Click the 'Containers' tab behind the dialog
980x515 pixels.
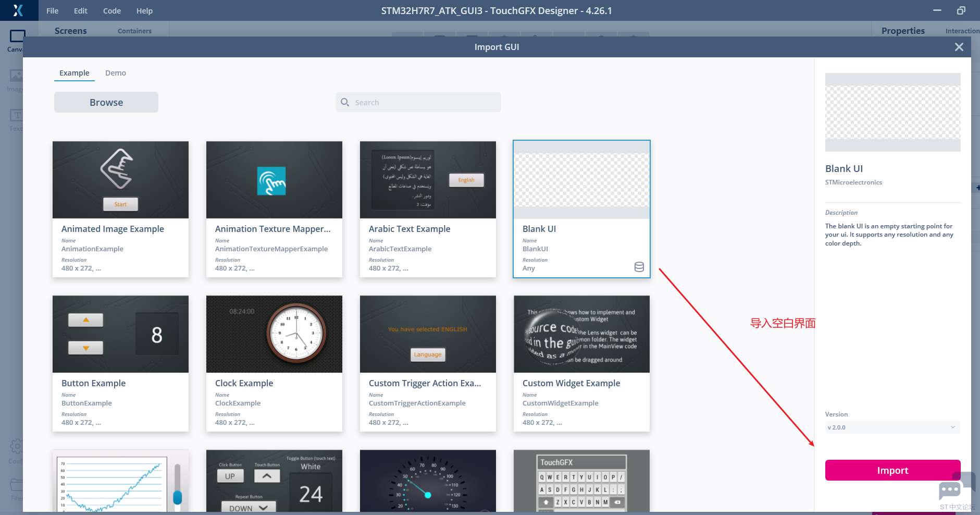(x=134, y=31)
